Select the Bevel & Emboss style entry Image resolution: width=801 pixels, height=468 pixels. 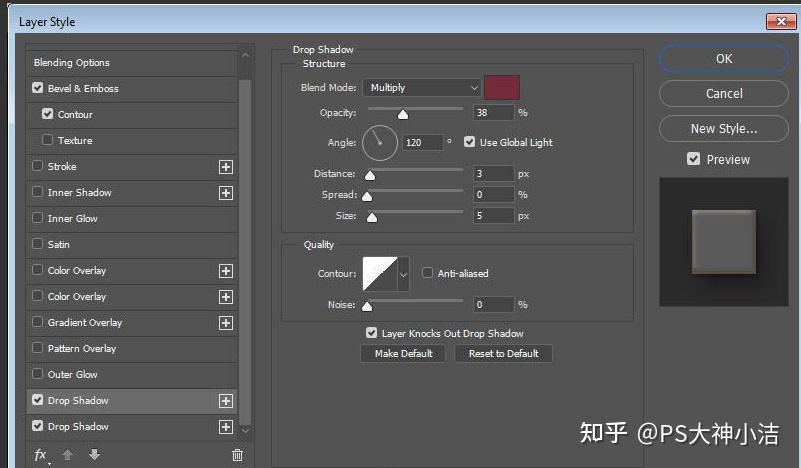tap(83, 88)
